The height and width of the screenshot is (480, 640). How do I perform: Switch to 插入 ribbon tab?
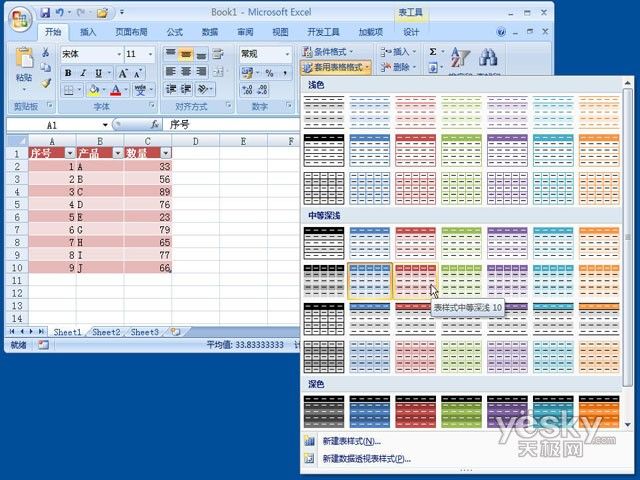pos(88,32)
